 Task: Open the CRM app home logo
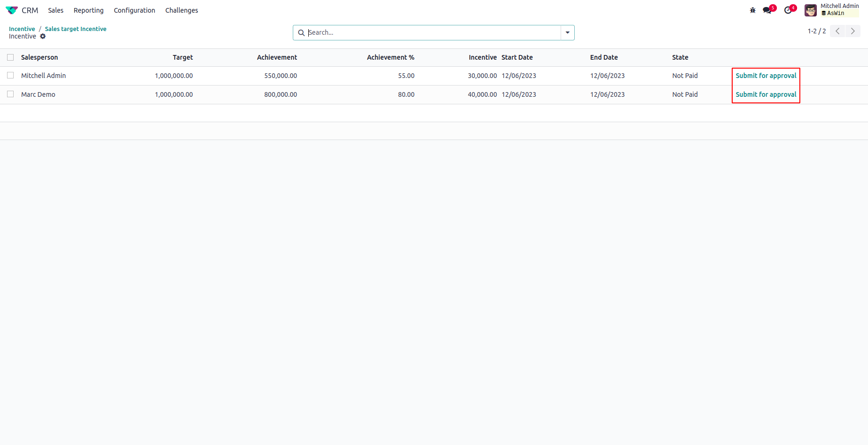point(12,10)
